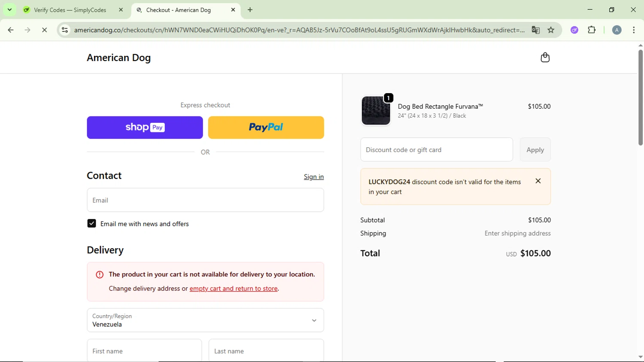Focus the Email input field
The width and height of the screenshot is (644, 362).
(205, 200)
